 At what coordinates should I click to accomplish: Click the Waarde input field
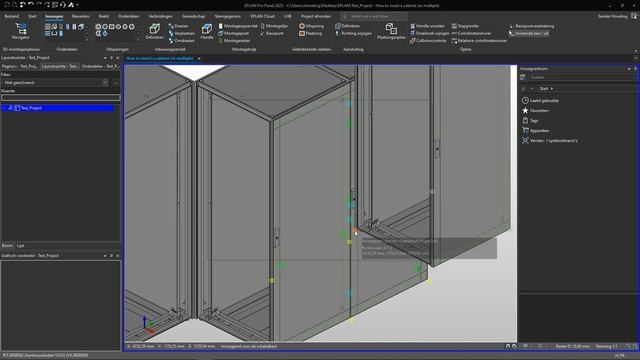coord(61,98)
